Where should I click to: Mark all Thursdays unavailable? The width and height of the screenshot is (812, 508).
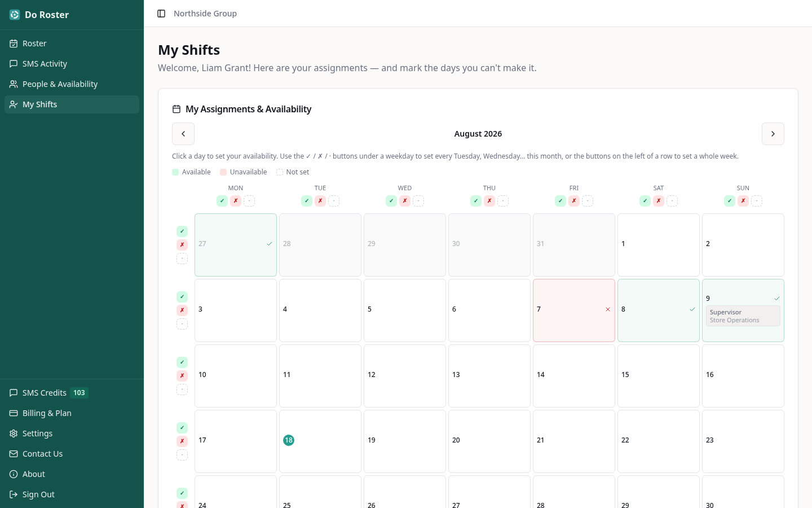coord(489,201)
